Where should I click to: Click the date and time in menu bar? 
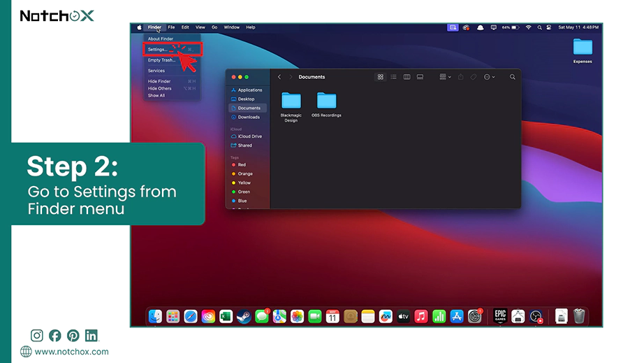point(578,27)
